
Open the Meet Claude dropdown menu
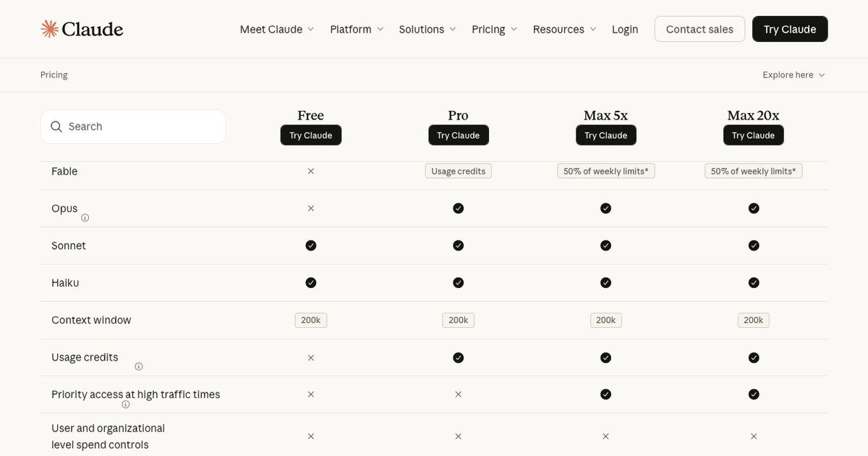[x=277, y=29]
